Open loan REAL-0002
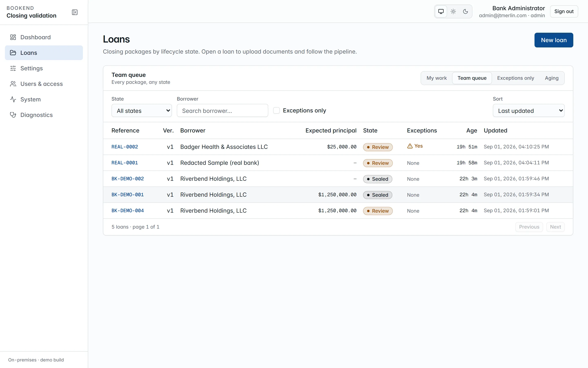Image resolution: width=588 pixels, height=368 pixels. 125,147
